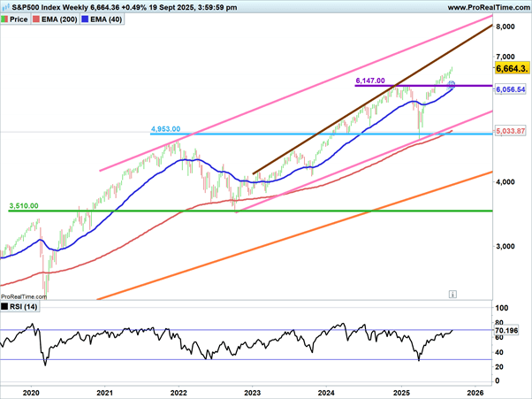Viewport: 532px width, 399px height.
Task: Click the 4,000 price axis label
Action: 505,182
